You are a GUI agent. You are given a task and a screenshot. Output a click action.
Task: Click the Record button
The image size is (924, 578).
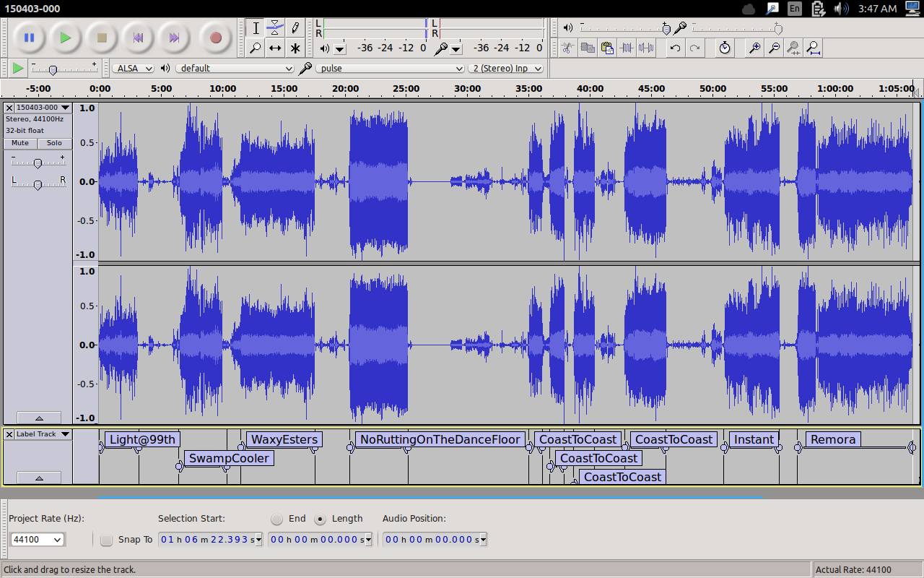coord(215,38)
